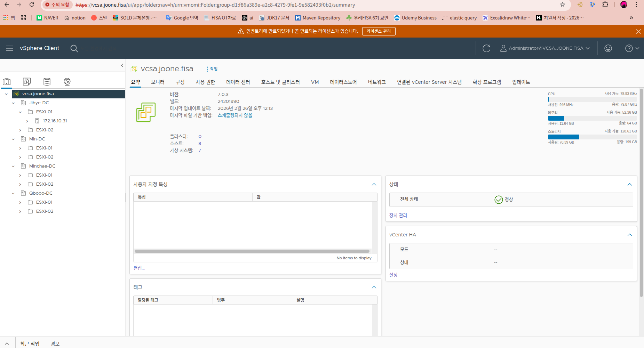The height and width of the screenshot is (348, 644).
Task: Switch to VMs and Templates inventory view
Action: 27,82
